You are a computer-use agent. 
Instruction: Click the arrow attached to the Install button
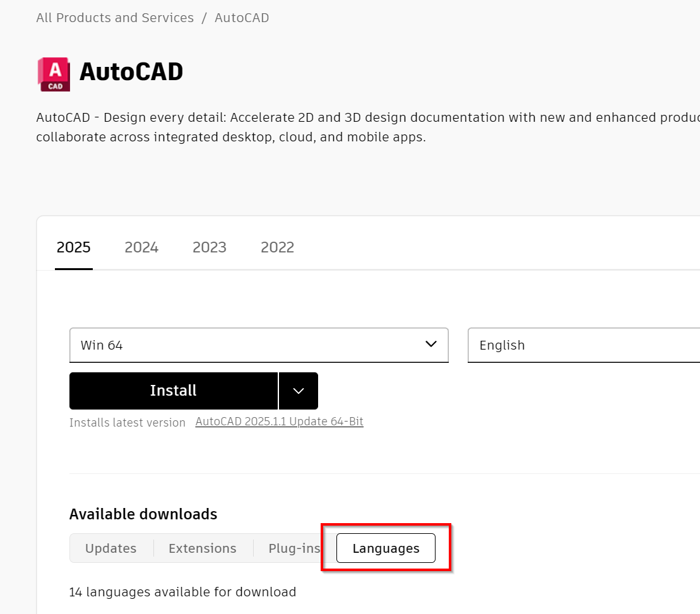[x=298, y=391]
